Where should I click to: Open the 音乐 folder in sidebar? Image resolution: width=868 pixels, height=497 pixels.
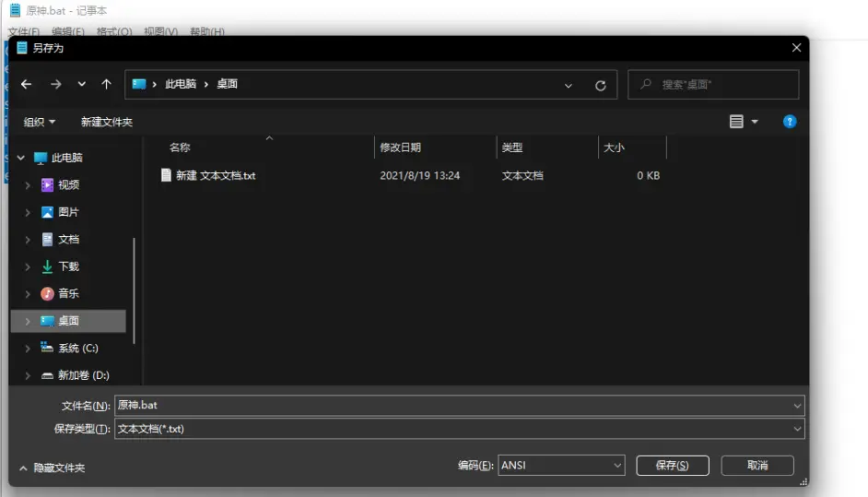[60, 293]
